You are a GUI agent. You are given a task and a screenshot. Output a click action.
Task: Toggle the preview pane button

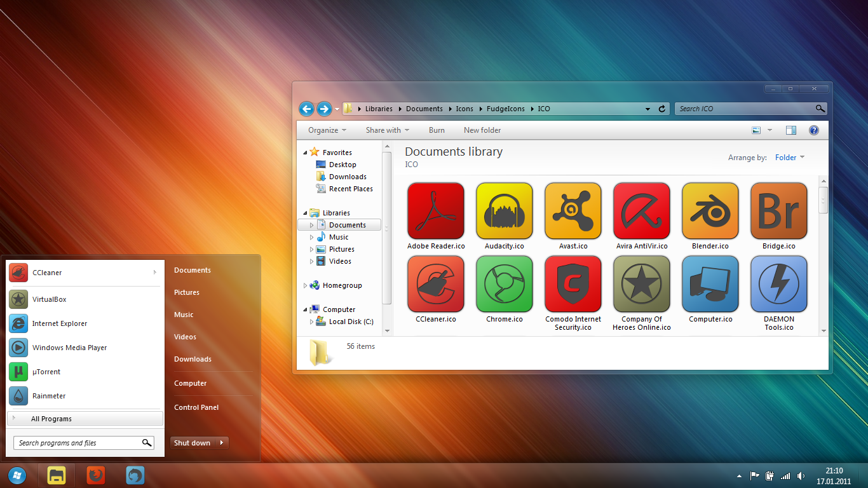[x=791, y=130]
